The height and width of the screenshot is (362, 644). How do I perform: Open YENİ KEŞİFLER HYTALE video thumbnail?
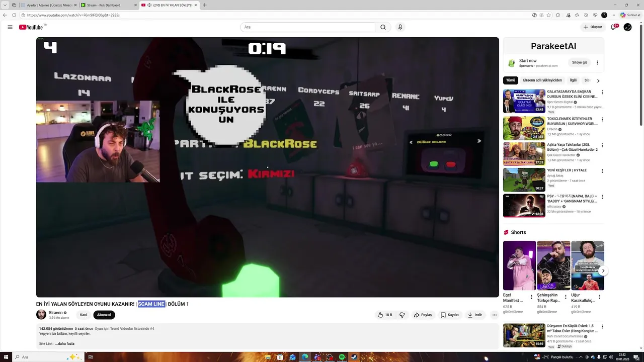point(524,179)
